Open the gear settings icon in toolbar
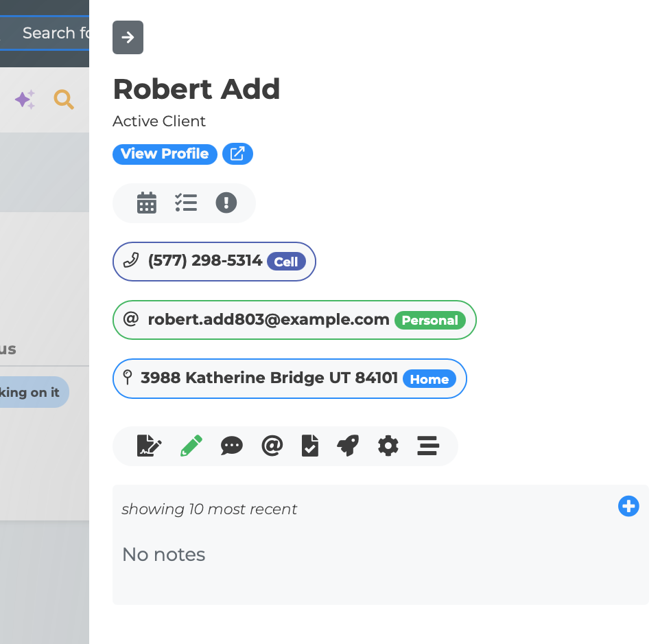The width and height of the screenshot is (671, 644). tap(388, 446)
